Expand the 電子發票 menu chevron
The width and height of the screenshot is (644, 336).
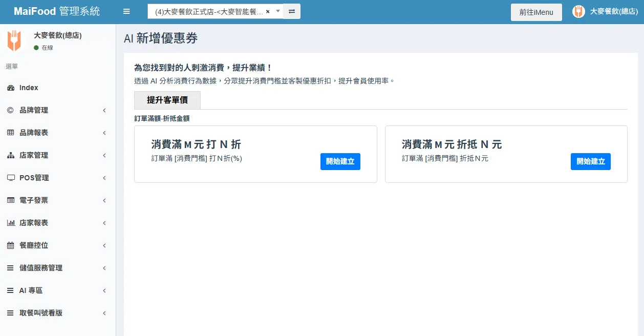click(x=104, y=200)
